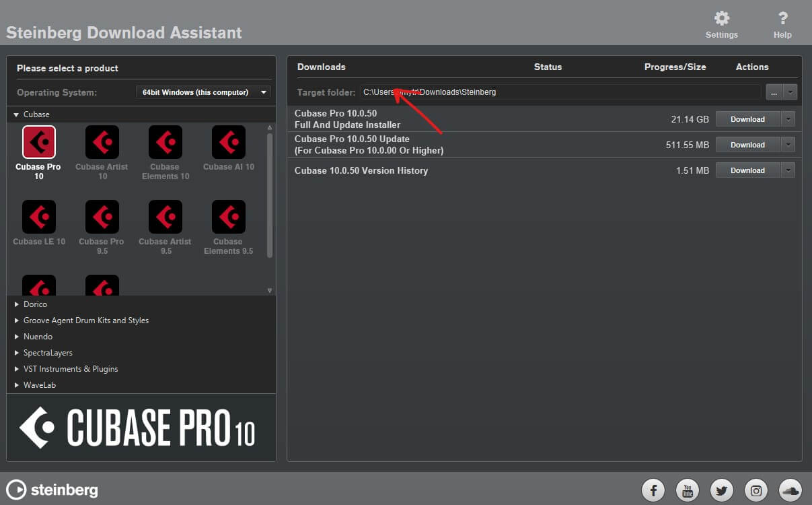Screen dimensions: 812x505
Task: Select the Cubase Pro 10 product icon
Action: coord(39,142)
